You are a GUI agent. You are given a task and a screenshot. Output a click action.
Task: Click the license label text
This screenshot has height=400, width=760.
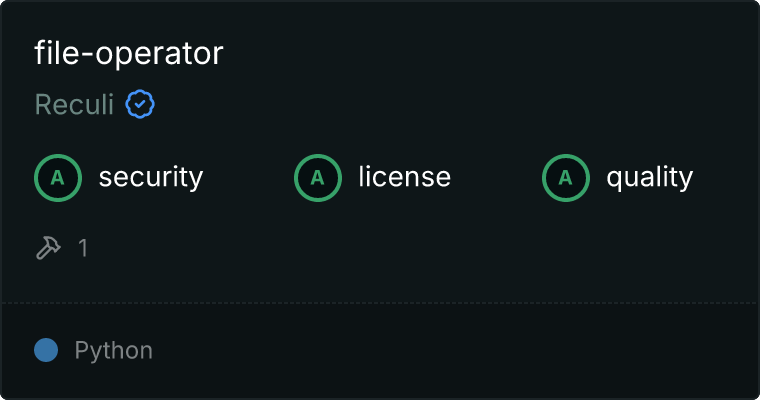[x=405, y=176]
